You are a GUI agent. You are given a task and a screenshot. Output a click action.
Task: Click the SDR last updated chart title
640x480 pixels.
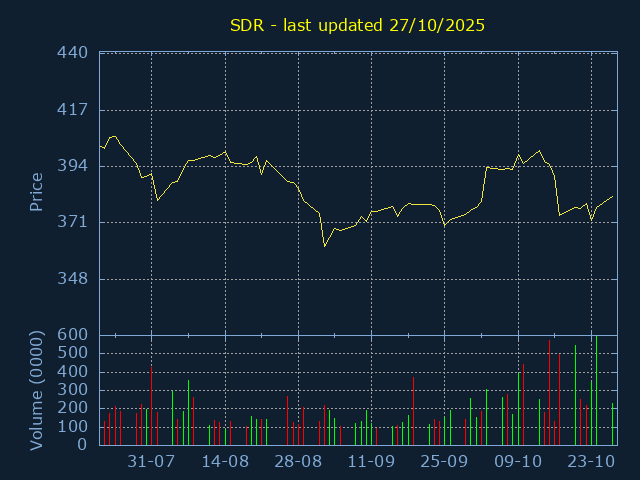[x=357, y=25]
